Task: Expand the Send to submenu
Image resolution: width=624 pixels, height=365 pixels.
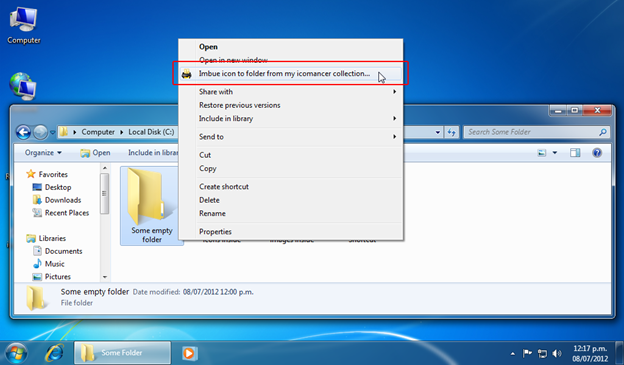Action: point(290,137)
